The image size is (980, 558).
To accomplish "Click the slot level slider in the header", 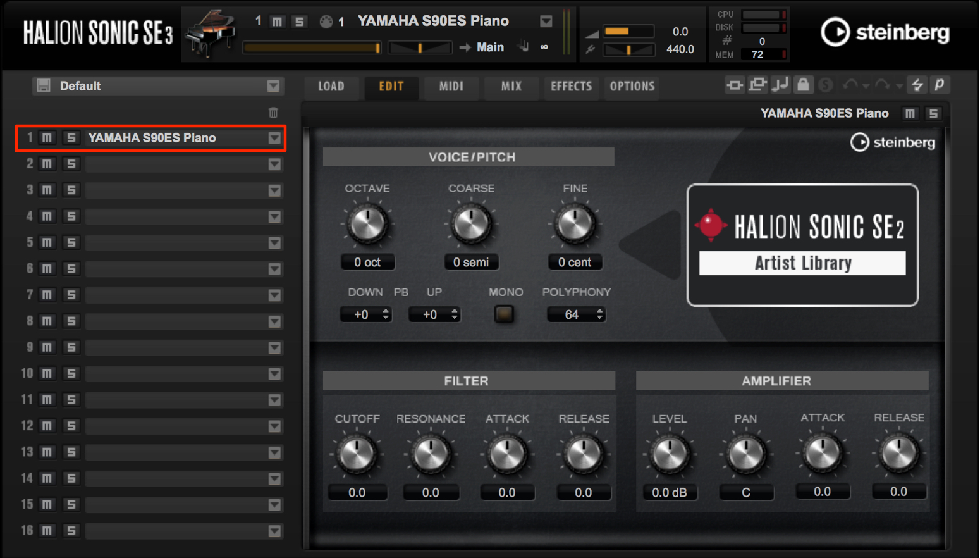I will click(312, 47).
